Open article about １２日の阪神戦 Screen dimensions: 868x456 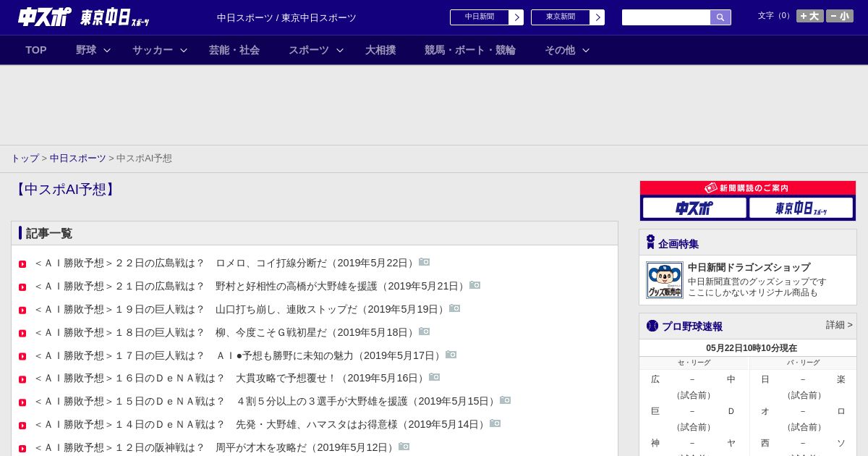(x=216, y=448)
